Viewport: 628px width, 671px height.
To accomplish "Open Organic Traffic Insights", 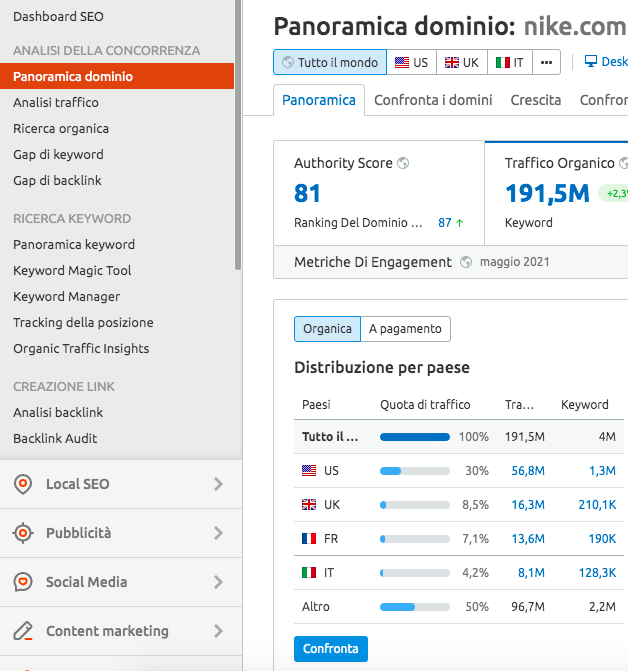I will point(81,348).
